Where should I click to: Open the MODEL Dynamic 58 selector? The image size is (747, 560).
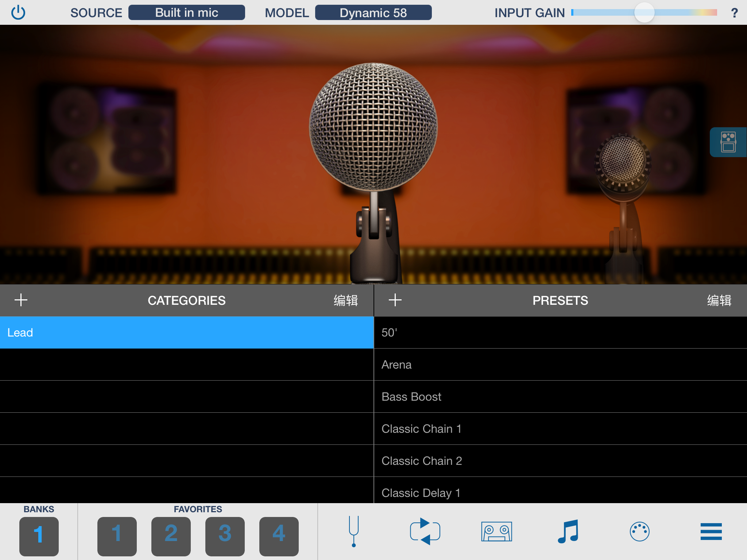pyautogui.click(x=373, y=13)
